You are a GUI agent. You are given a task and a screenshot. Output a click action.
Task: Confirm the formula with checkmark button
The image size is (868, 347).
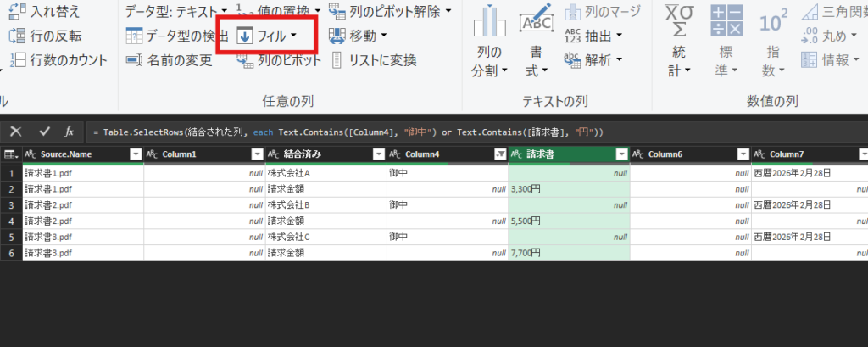[x=44, y=132]
